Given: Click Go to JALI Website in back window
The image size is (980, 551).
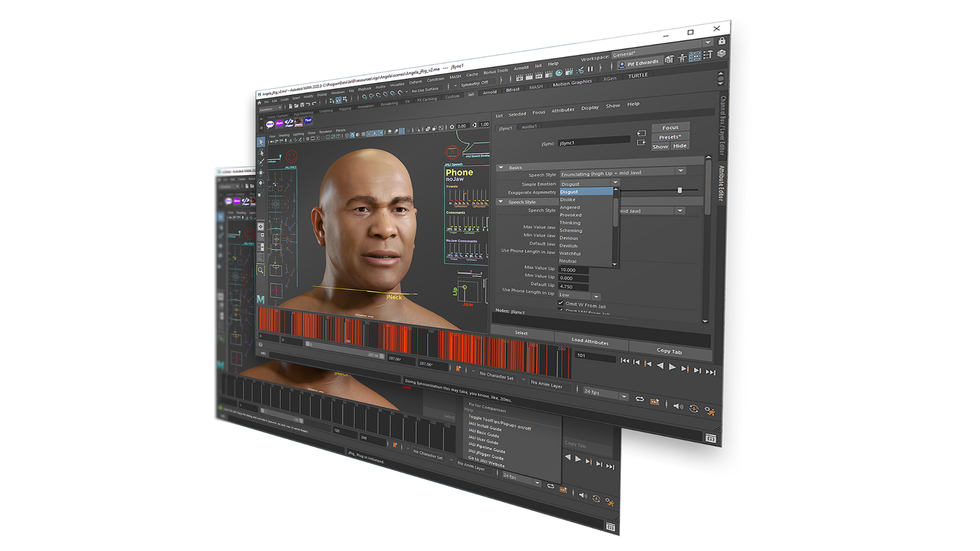Looking at the screenshot, I should pos(486,461).
